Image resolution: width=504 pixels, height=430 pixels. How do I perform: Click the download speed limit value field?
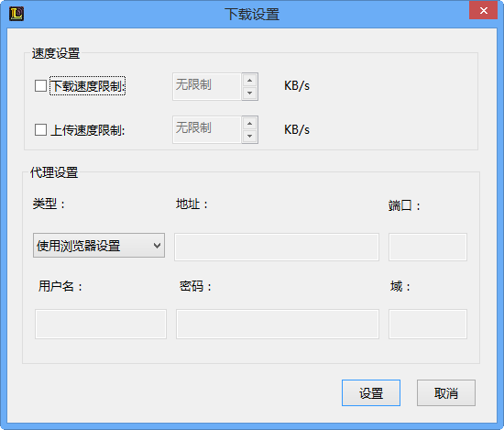[207, 86]
